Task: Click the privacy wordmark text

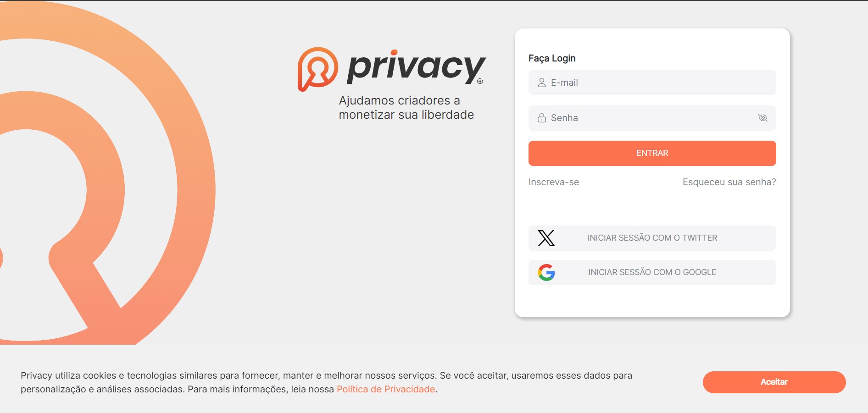Action: tap(417, 67)
